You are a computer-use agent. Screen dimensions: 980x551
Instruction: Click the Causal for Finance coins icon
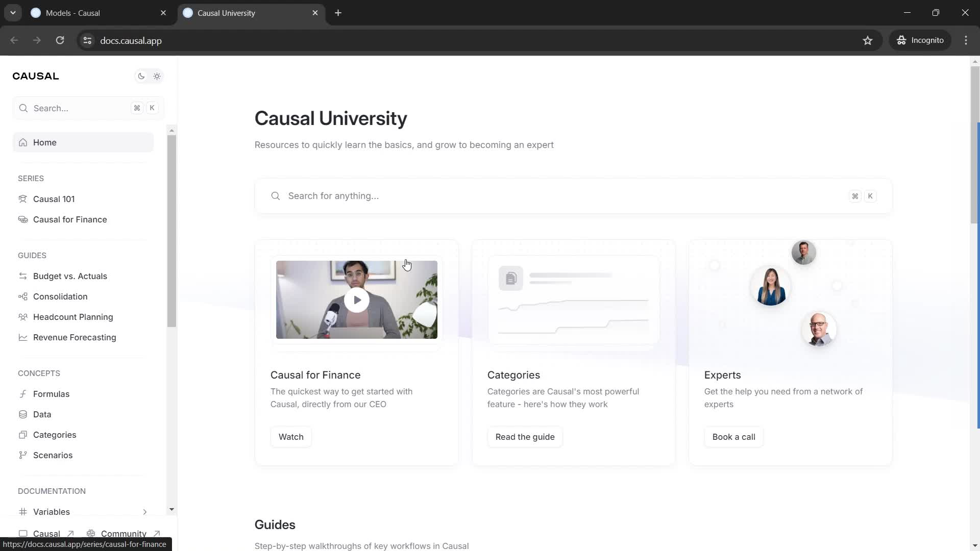[23, 219]
